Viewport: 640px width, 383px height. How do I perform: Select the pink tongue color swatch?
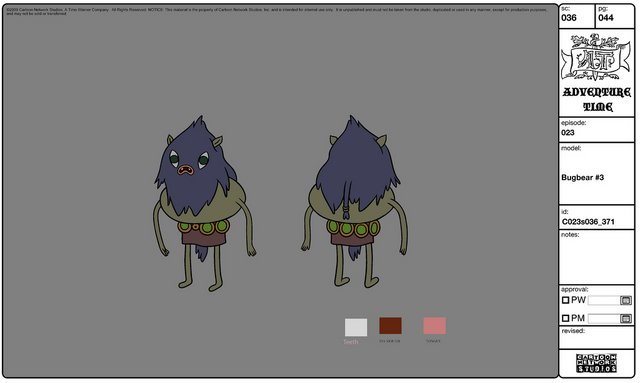(x=434, y=326)
